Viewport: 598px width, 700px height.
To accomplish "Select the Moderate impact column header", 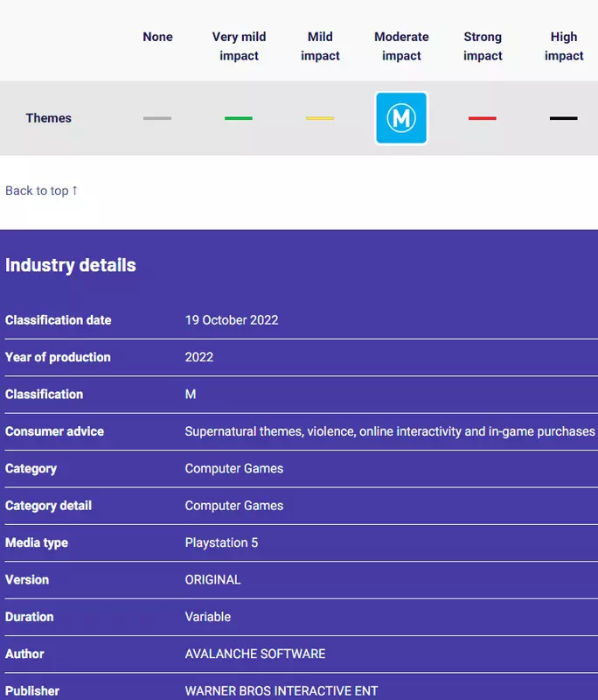I will click(x=401, y=46).
